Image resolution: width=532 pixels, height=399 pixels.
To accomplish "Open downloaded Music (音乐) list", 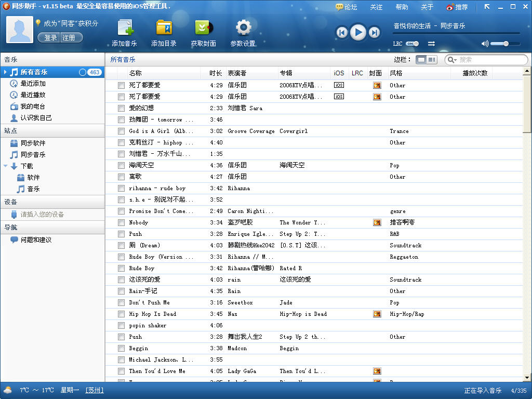I will coord(33,189).
